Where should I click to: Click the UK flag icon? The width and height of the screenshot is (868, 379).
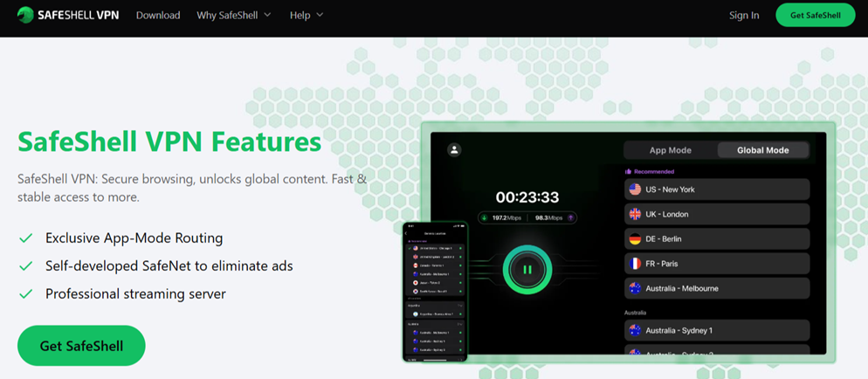[x=635, y=214]
